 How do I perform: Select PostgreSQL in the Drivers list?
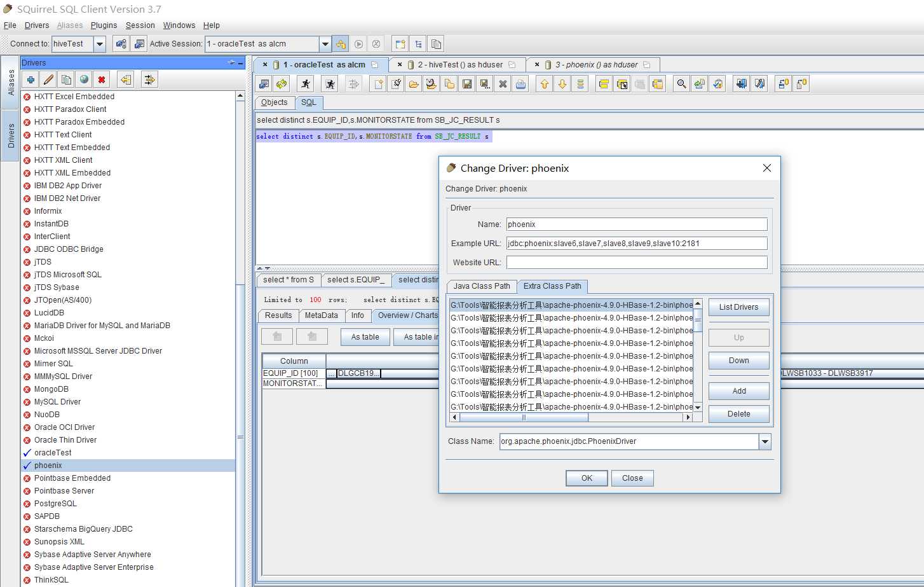pyautogui.click(x=128, y=504)
